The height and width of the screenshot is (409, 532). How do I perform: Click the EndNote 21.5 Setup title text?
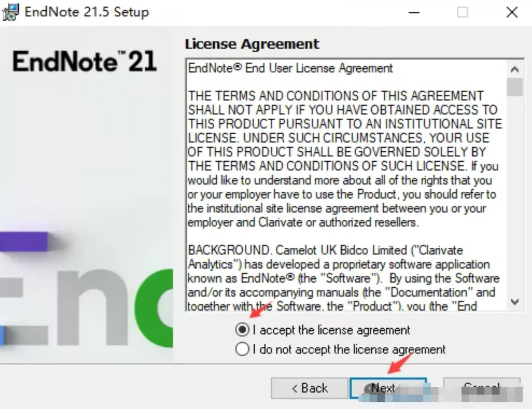pyautogui.click(x=87, y=12)
